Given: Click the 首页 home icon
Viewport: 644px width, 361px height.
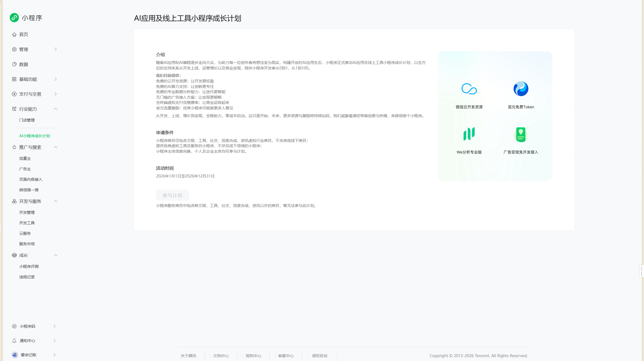Looking at the screenshot, I should pyautogui.click(x=14, y=34).
